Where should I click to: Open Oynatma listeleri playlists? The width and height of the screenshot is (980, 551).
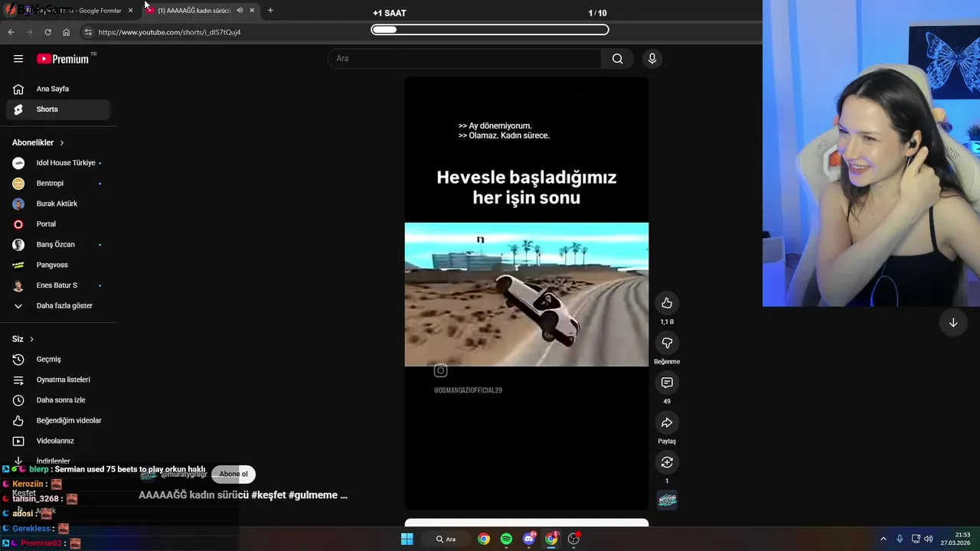[58, 380]
